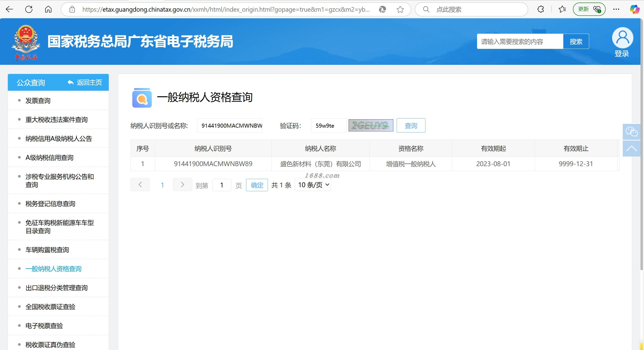Image resolution: width=644 pixels, height=350 pixels.
Task: Open the browser extensions puzzle icon
Action: pyautogui.click(x=541, y=9)
